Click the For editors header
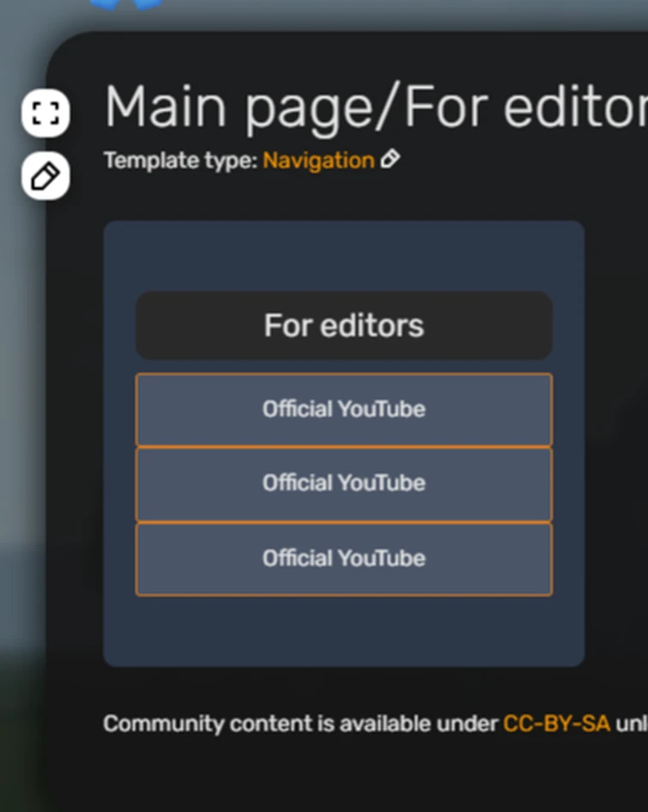 (x=344, y=325)
